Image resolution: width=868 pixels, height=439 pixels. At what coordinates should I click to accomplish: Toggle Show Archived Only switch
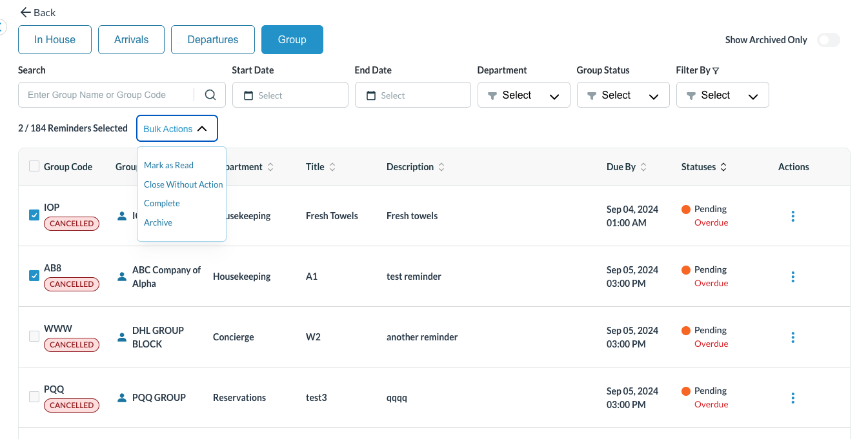coord(828,40)
